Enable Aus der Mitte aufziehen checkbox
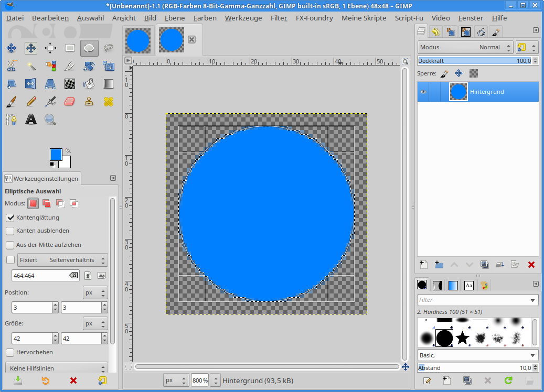 pos(10,245)
